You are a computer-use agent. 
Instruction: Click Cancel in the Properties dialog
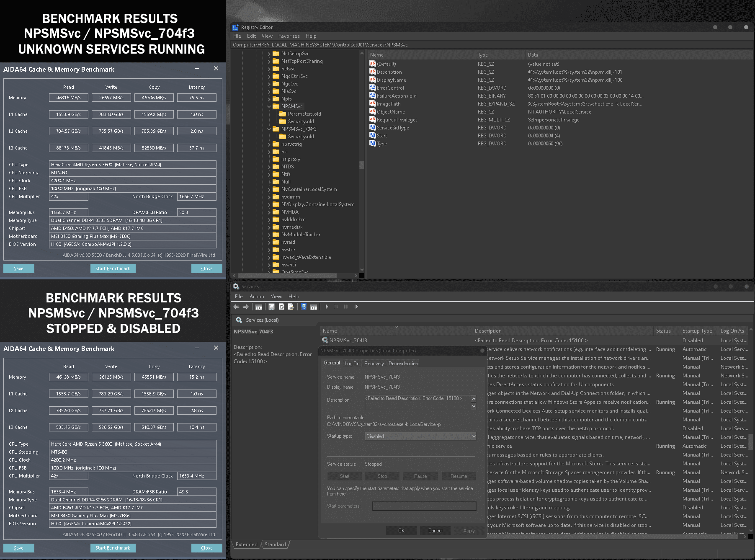click(x=435, y=531)
